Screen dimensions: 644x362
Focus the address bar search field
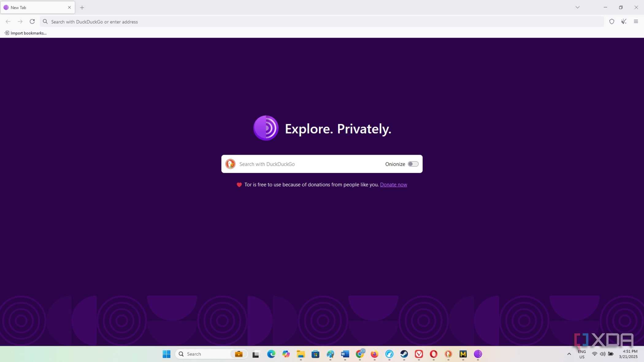point(322,22)
